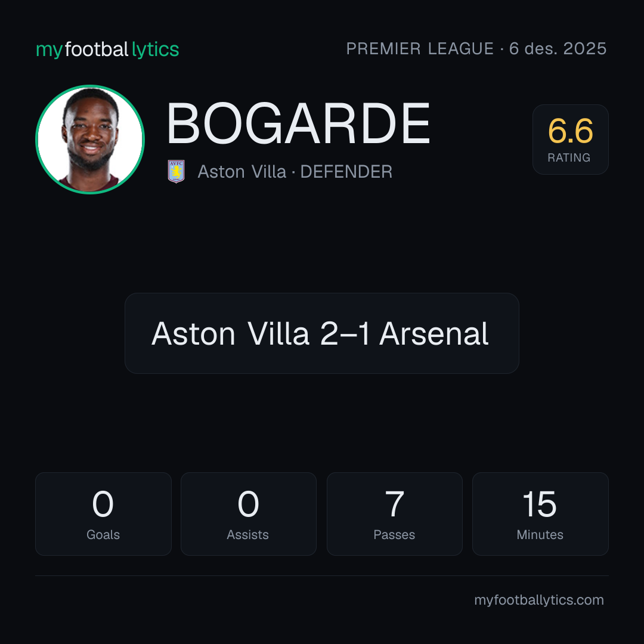Click the Assists stat tile
This screenshot has width=644, height=644.
pos(249,514)
